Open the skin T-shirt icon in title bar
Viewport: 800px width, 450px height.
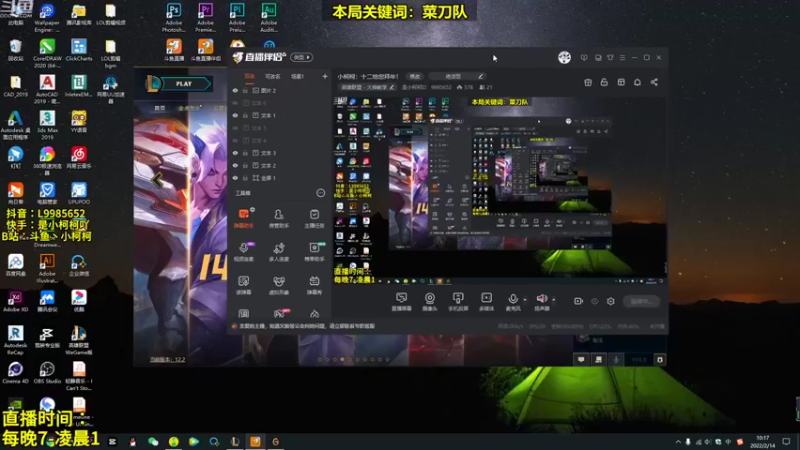pyautogui.click(x=610, y=58)
